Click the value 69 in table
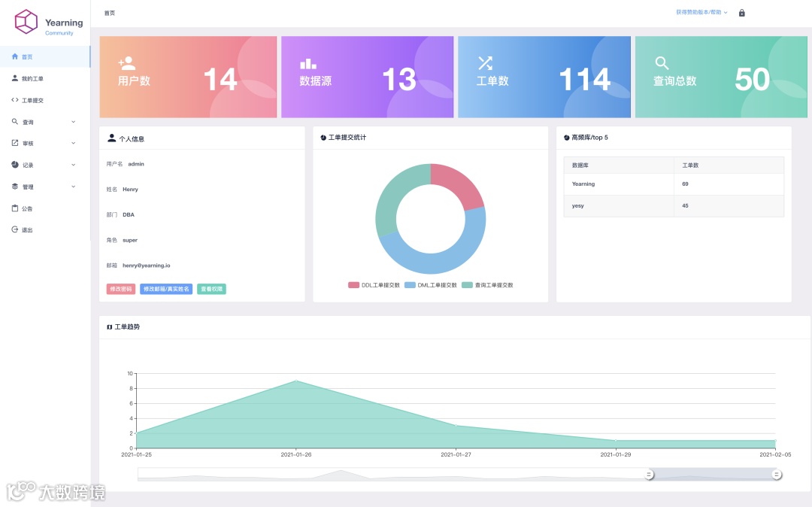This screenshot has width=812, height=507. 685,184
